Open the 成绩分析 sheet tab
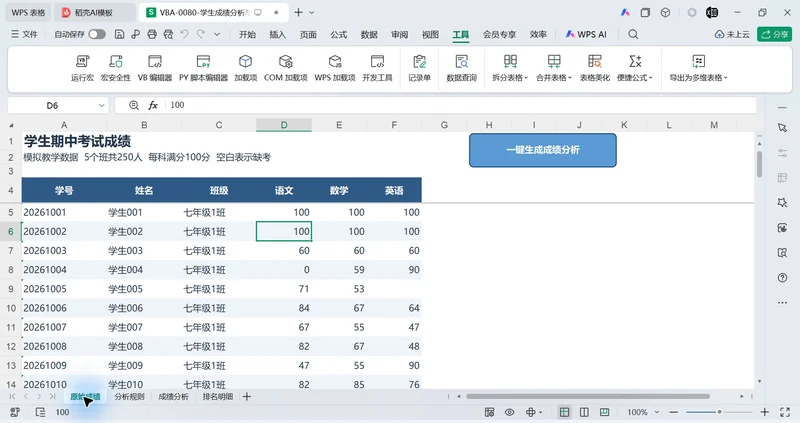800x423 pixels. pos(173,396)
